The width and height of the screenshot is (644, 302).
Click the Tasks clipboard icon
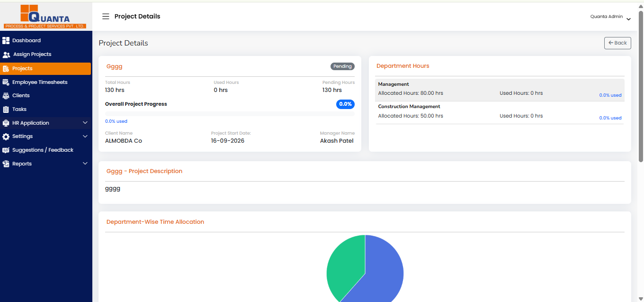[x=6, y=110]
